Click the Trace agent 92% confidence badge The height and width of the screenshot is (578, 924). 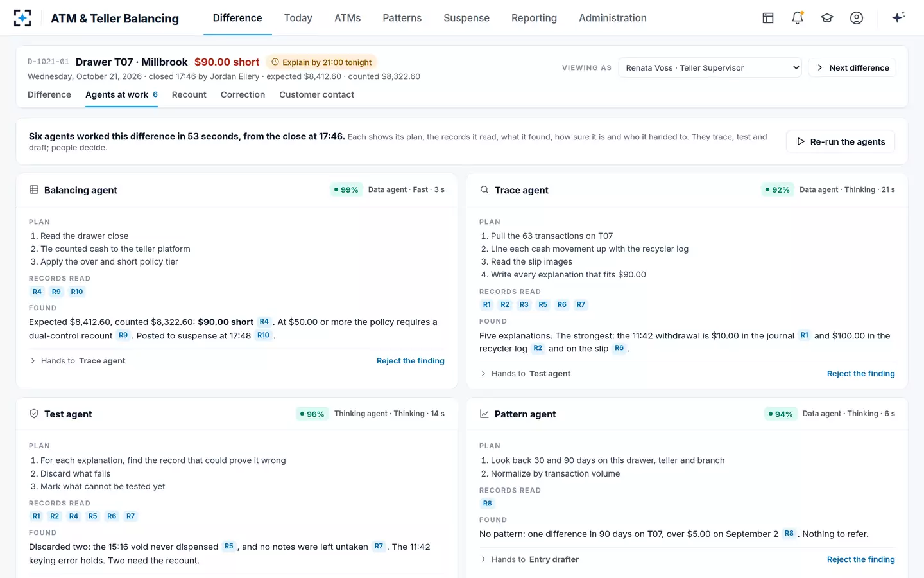[x=778, y=190]
